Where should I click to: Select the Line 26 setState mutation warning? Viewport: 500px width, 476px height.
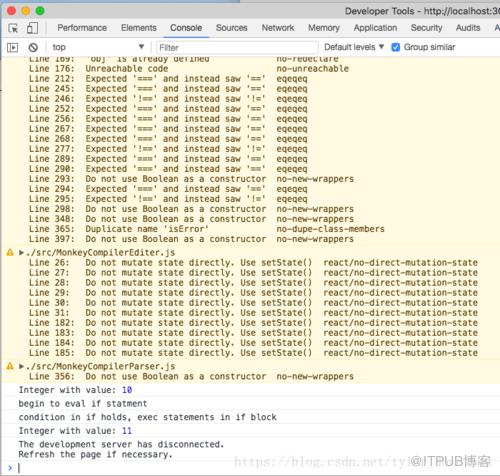pos(253,263)
